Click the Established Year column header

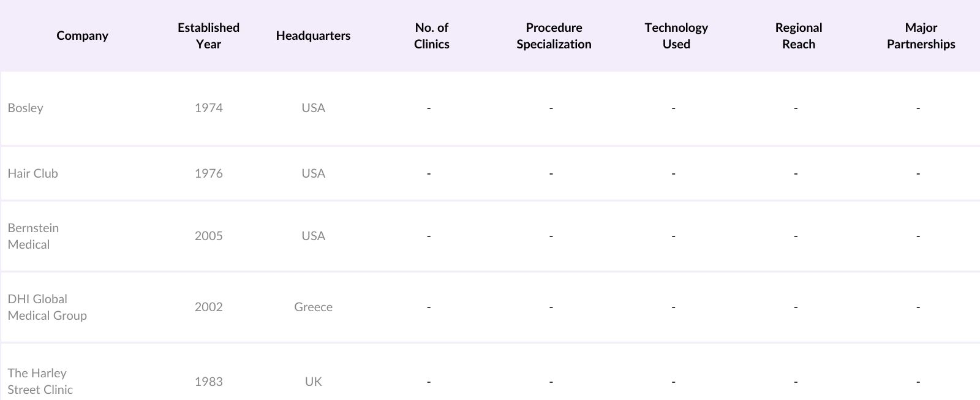point(208,36)
